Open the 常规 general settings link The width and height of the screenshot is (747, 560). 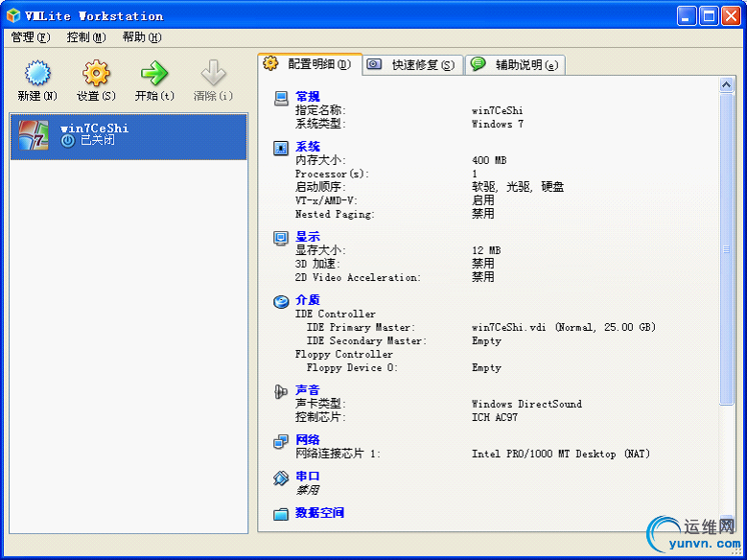[x=308, y=96]
